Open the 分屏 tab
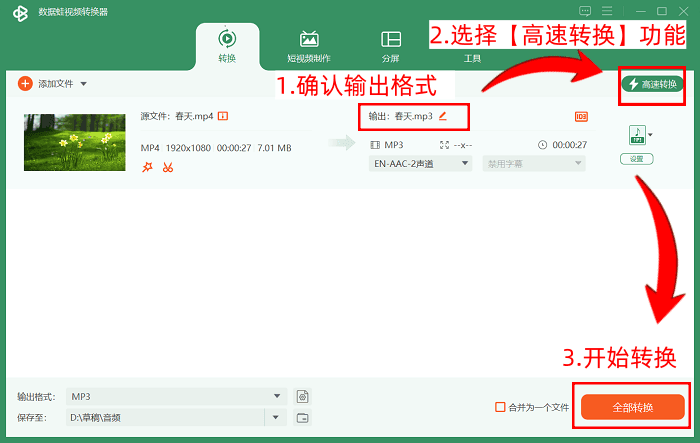This screenshot has width=700, height=443. 391,46
